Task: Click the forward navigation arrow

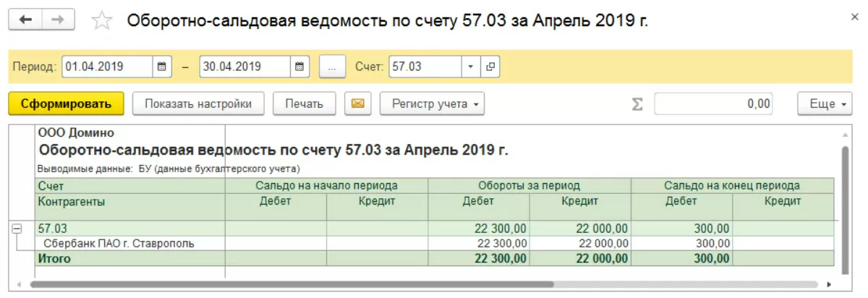Action: [x=59, y=20]
